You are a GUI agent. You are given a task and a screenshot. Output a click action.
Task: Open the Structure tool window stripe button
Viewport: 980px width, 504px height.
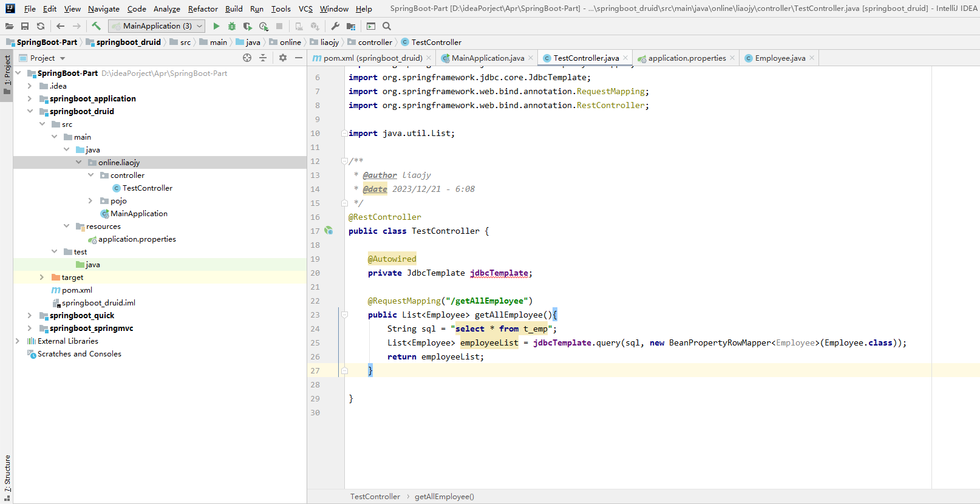pos(7,477)
